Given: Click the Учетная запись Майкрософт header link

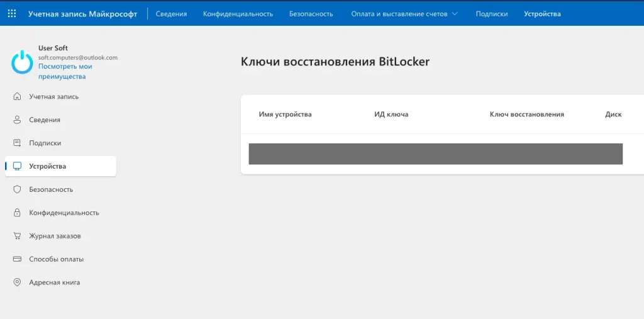Looking at the screenshot, I should tap(82, 13).
